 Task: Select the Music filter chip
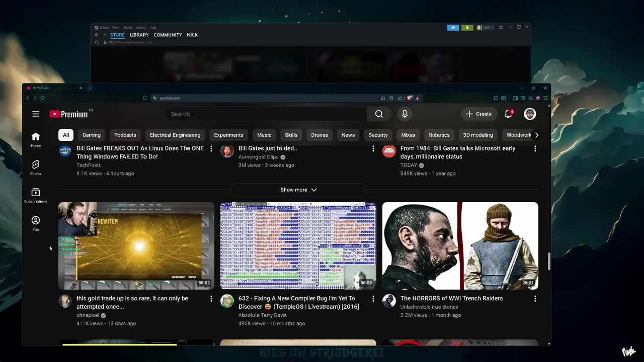pos(264,135)
